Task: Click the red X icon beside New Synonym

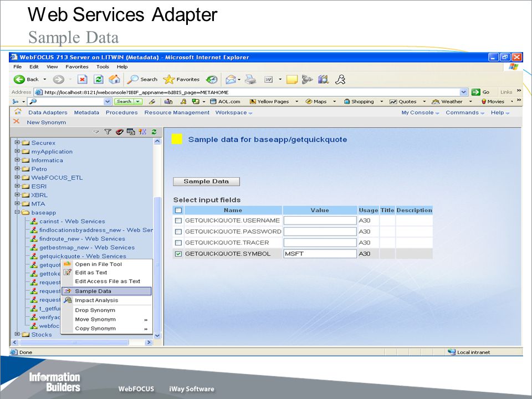Action: coord(16,121)
